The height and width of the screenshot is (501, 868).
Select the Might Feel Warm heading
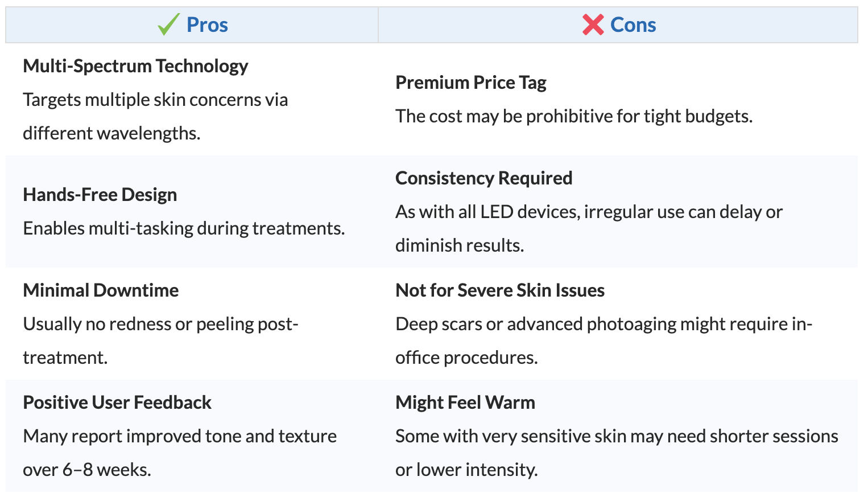465,403
